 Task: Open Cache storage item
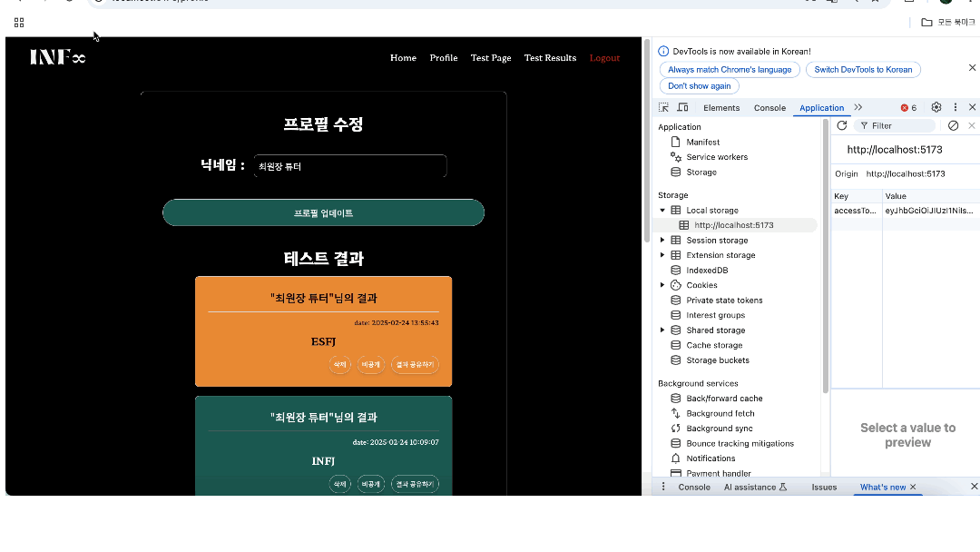(714, 345)
